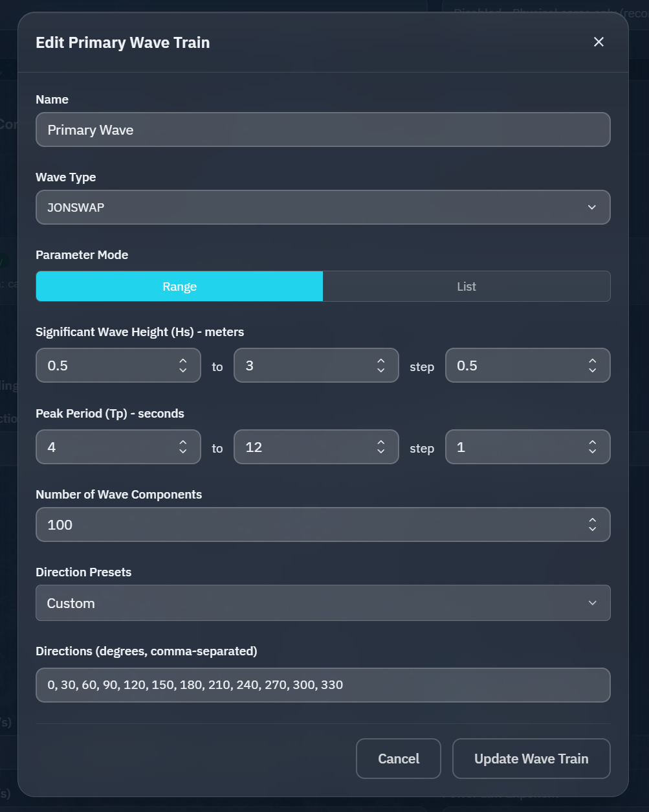
Task: Open the Wave Type dropdown
Action: (323, 207)
